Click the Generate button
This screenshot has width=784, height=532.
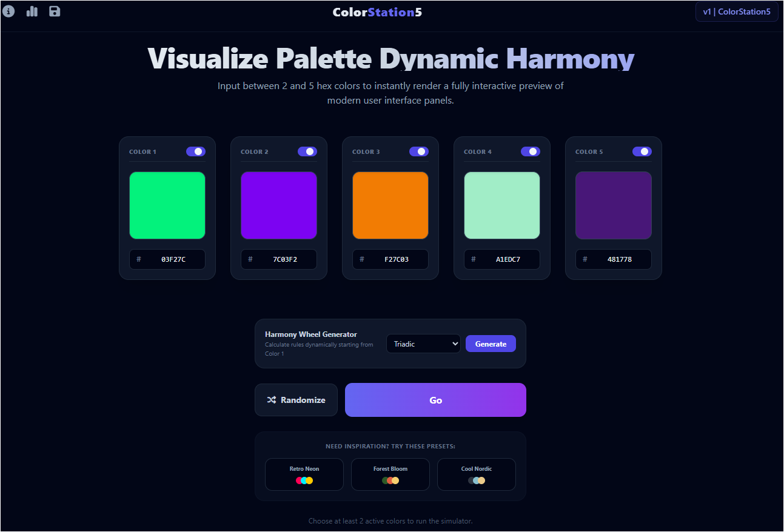[491, 344]
